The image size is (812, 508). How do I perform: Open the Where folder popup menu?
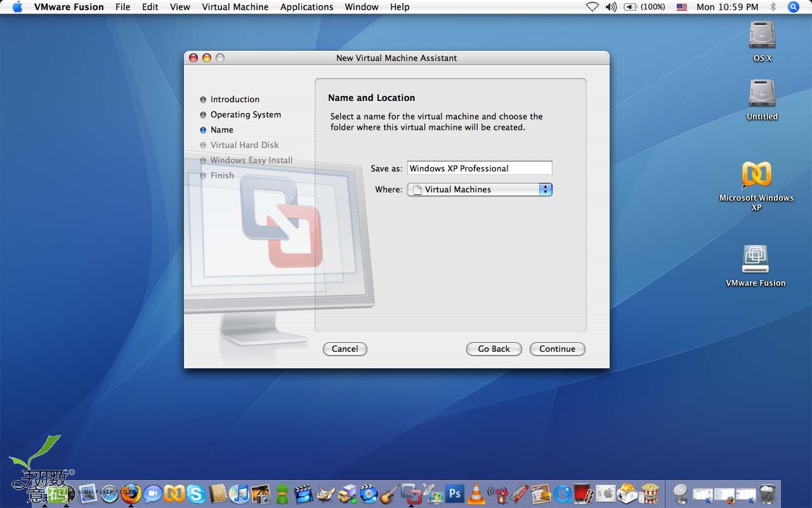pyautogui.click(x=480, y=189)
